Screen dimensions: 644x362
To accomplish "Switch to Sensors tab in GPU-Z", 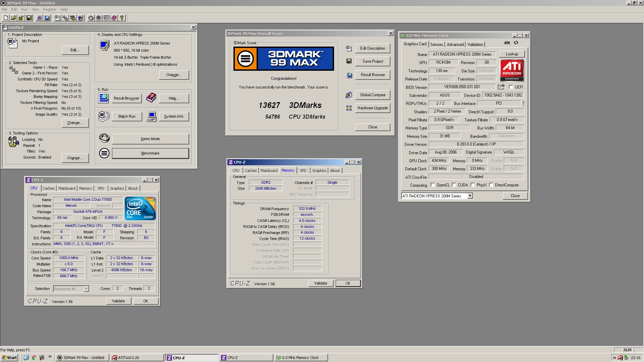I will [437, 45].
